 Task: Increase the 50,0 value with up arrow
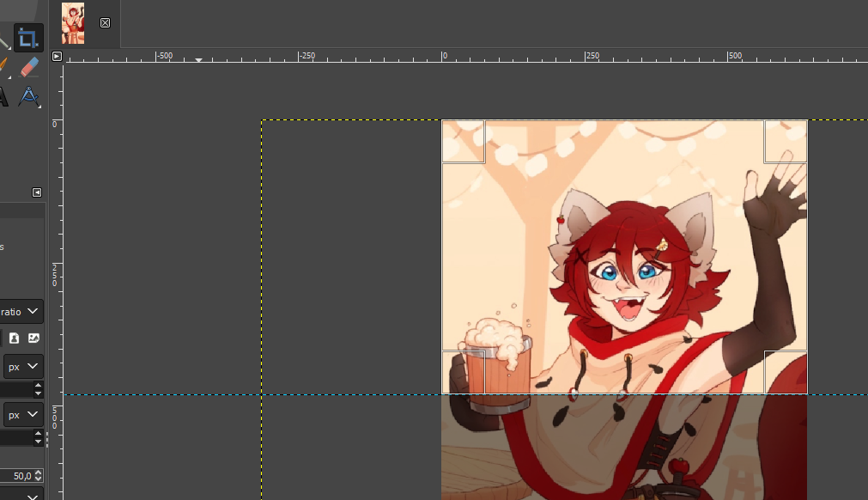tap(38, 473)
